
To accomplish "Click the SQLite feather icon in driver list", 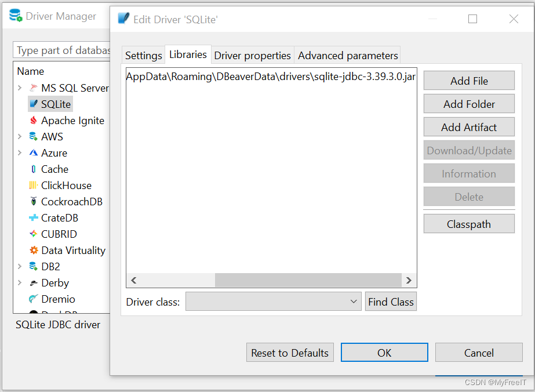I will pos(34,104).
